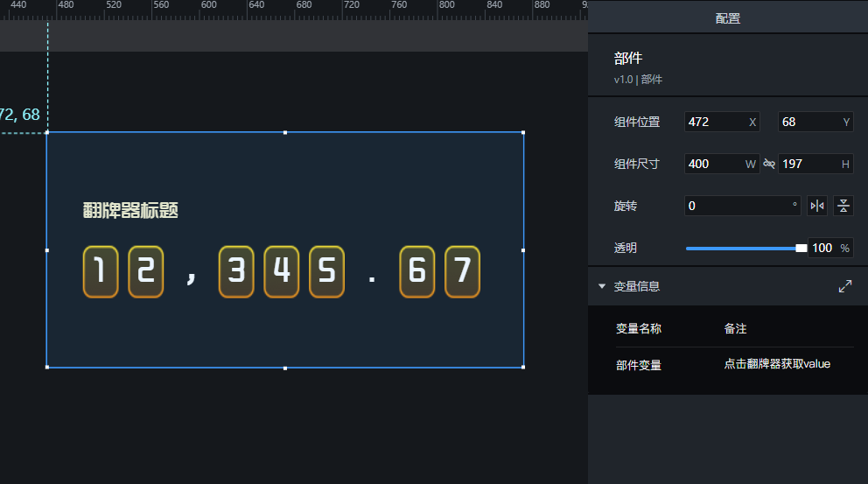Click the flip digit card showing 7
This screenshot has height=484, width=868.
(462, 272)
